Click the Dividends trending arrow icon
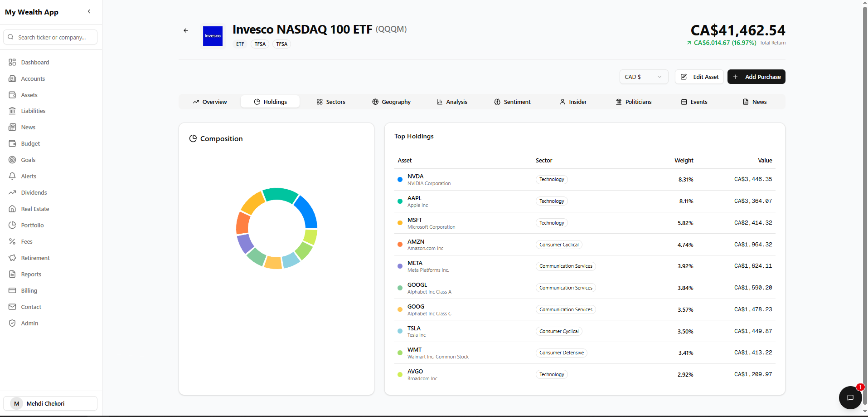Image resolution: width=868 pixels, height=417 pixels. click(12, 192)
